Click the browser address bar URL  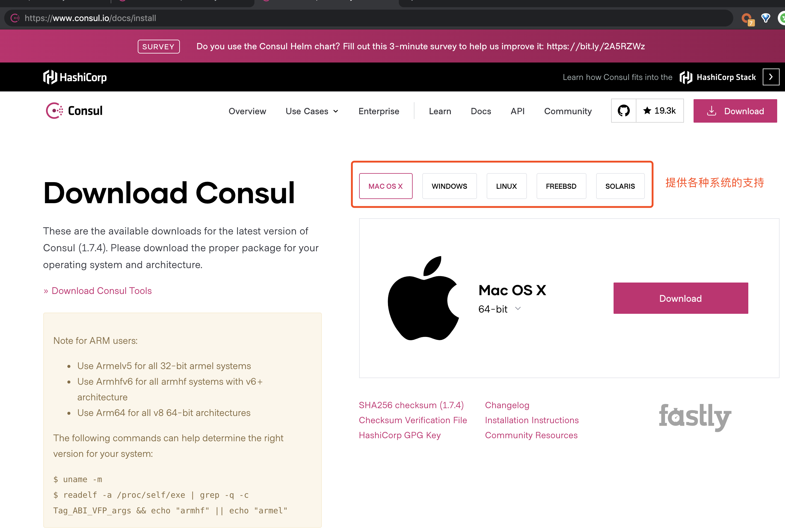90,18
